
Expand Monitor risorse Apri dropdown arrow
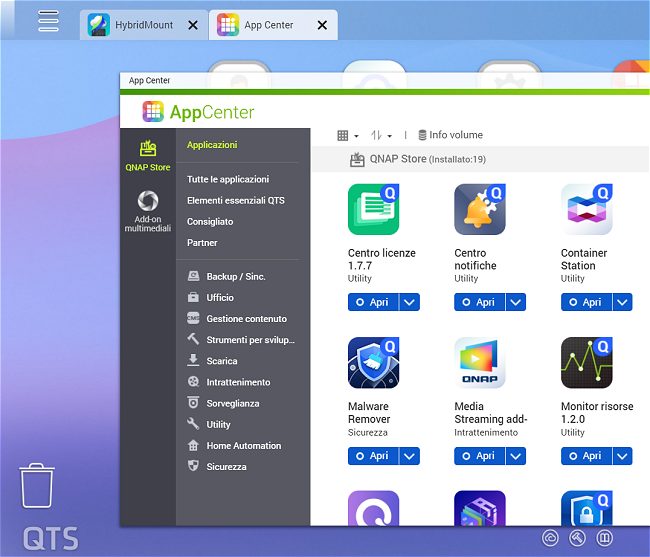pos(622,456)
